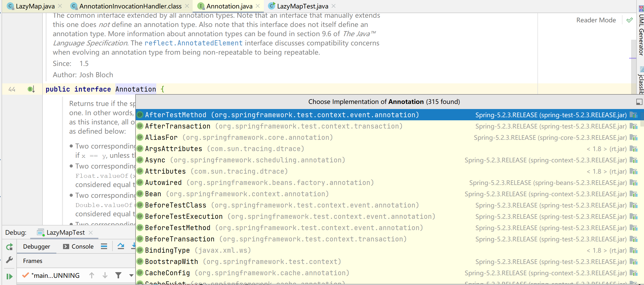Open debugger settings wrench icon
This screenshot has height=285, width=644.
click(9, 260)
